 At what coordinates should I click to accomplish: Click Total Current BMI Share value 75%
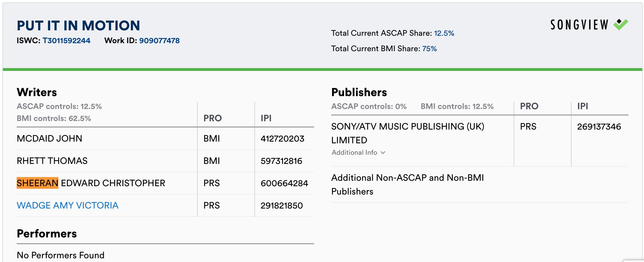(x=429, y=49)
